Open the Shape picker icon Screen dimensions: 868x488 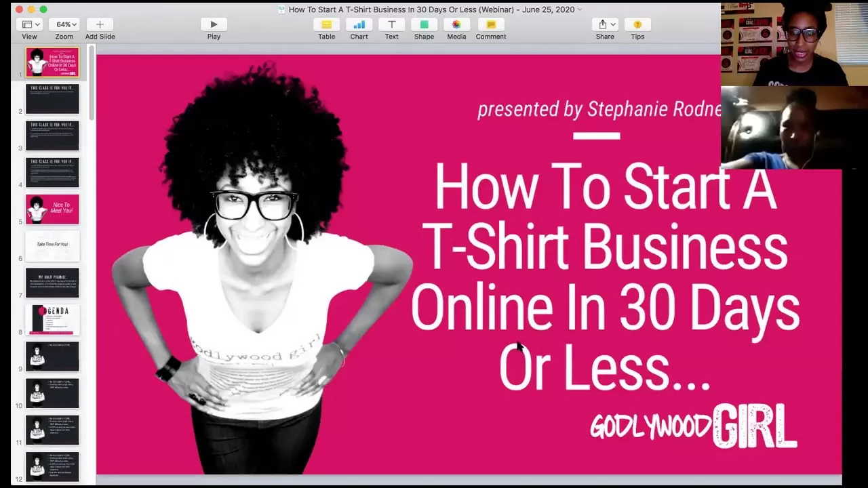[424, 24]
